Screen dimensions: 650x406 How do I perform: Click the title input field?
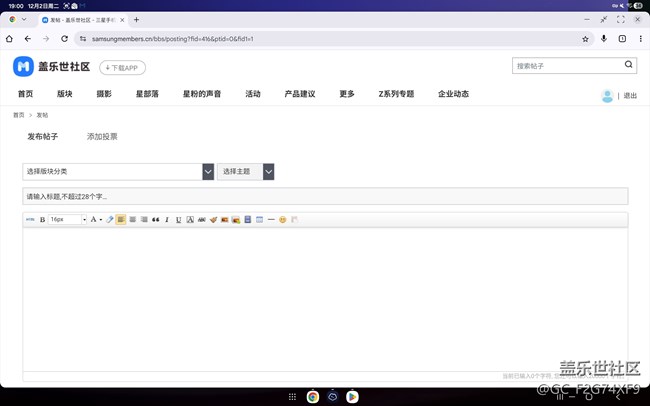point(325,196)
